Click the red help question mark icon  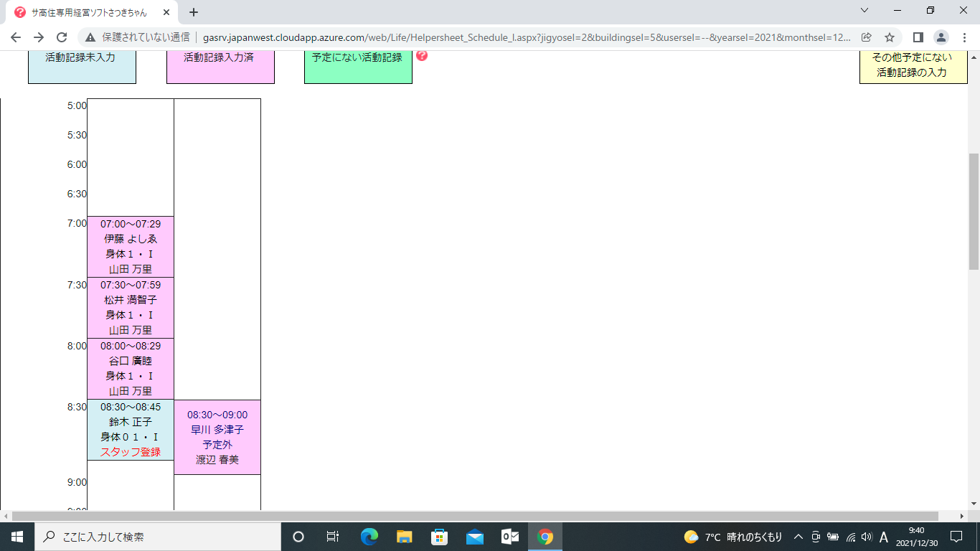(422, 56)
